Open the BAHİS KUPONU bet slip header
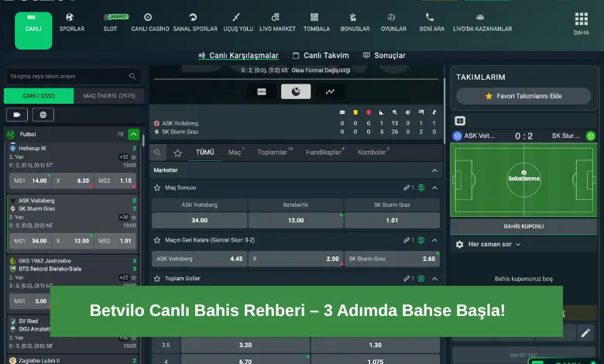Viewport: 604px width, 364px height. click(523, 226)
